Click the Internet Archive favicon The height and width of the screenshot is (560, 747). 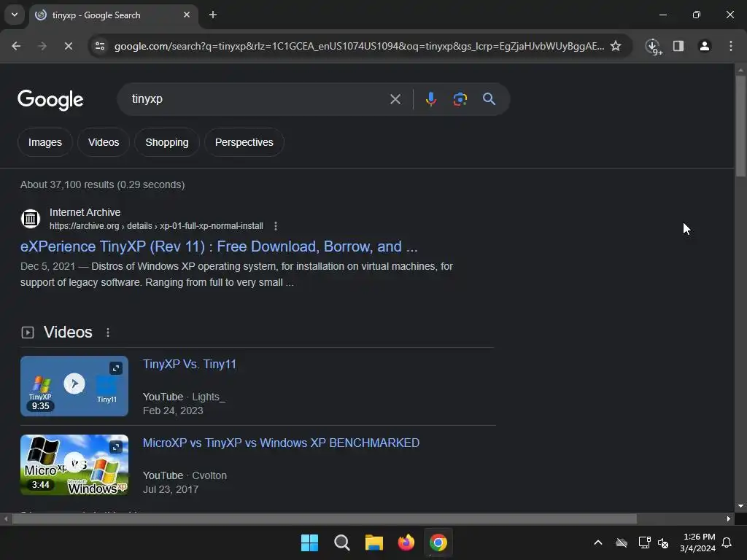click(x=31, y=219)
